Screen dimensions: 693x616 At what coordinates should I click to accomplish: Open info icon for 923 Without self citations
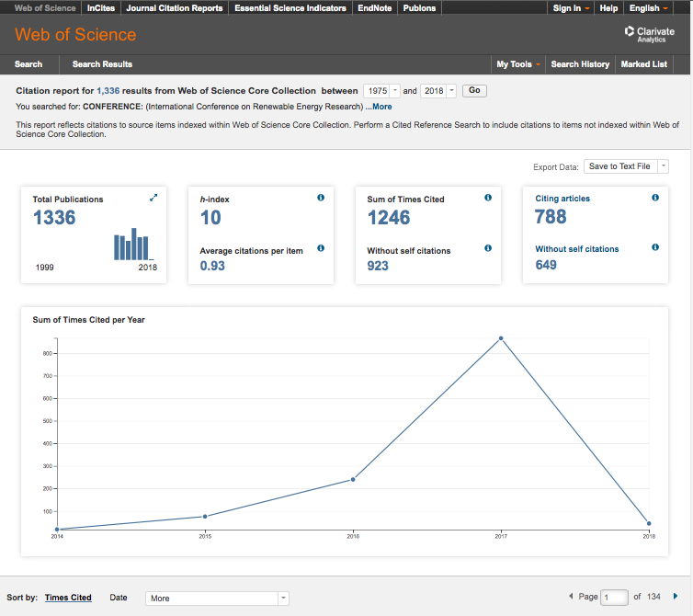(488, 248)
